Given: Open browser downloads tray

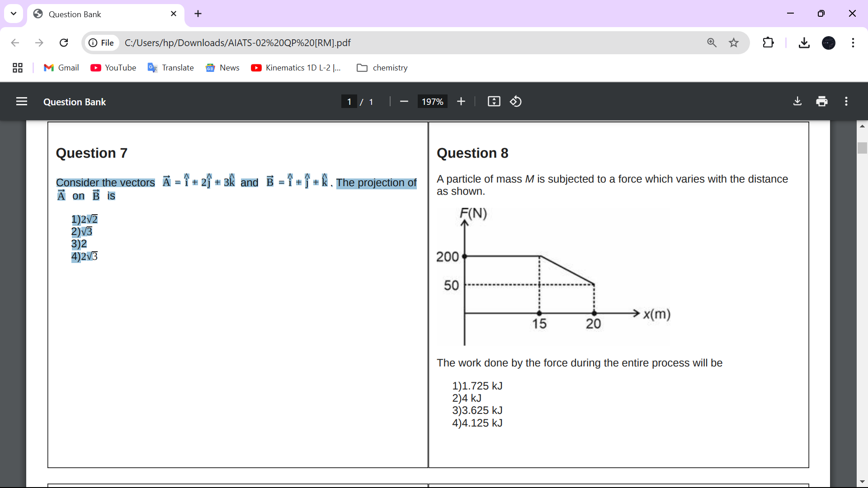Looking at the screenshot, I should click(x=804, y=42).
